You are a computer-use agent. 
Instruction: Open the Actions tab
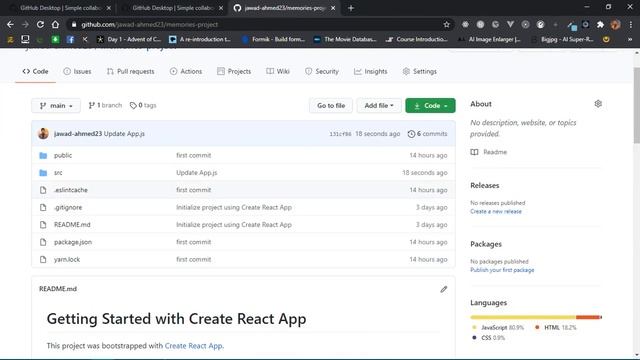coord(186,71)
